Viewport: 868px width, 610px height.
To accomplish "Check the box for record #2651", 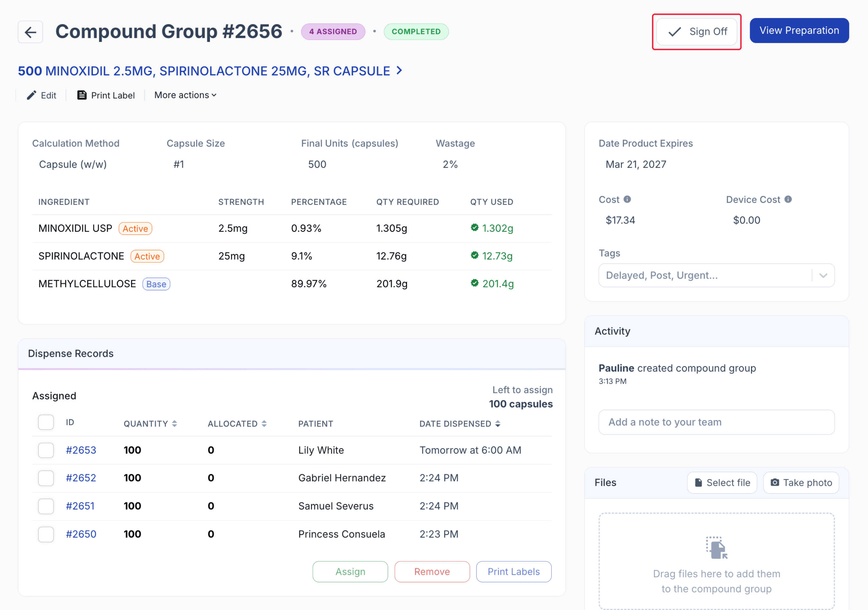I will point(46,506).
